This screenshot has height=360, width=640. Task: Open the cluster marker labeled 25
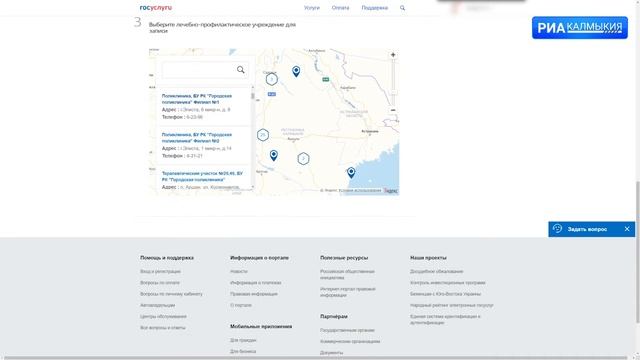[263, 135]
